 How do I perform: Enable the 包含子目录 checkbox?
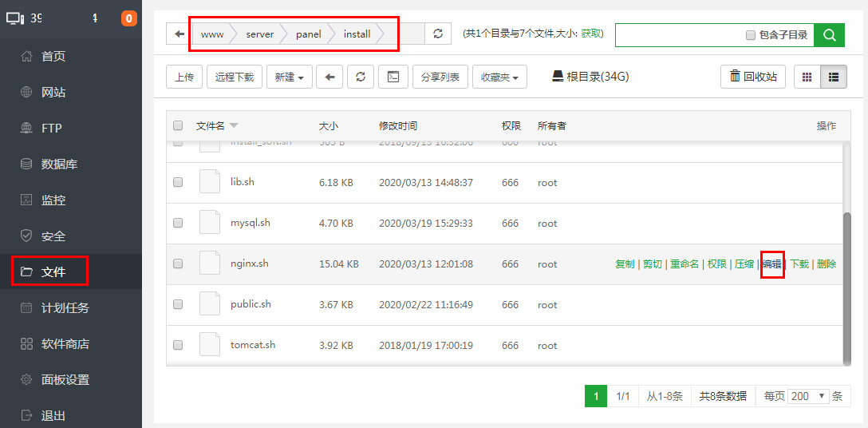(750, 35)
